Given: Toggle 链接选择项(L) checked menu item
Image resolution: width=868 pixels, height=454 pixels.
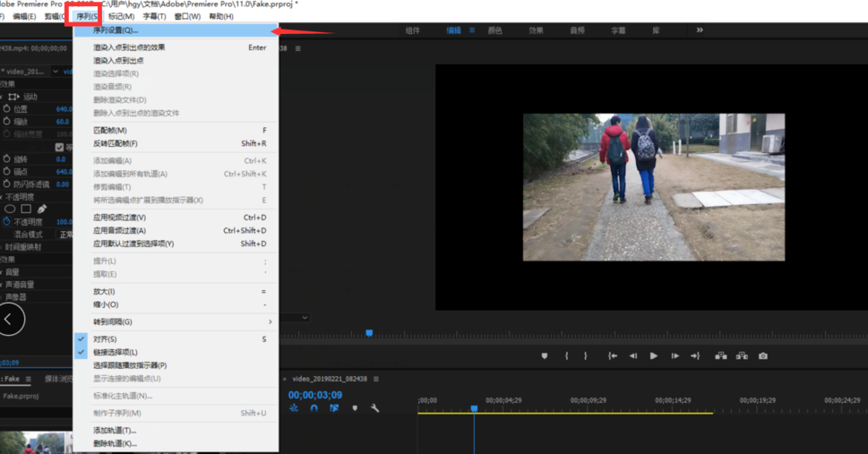Looking at the screenshot, I should 115,352.
